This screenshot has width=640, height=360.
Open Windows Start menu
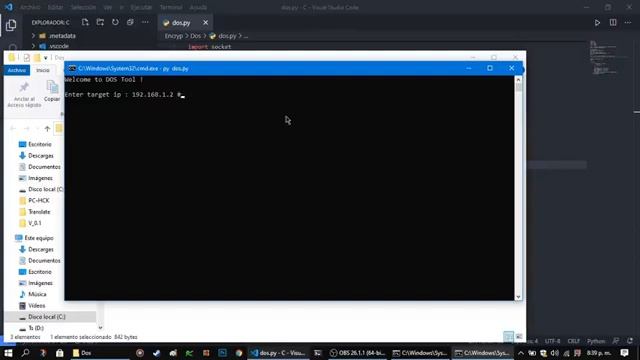[x=8, y=353]
